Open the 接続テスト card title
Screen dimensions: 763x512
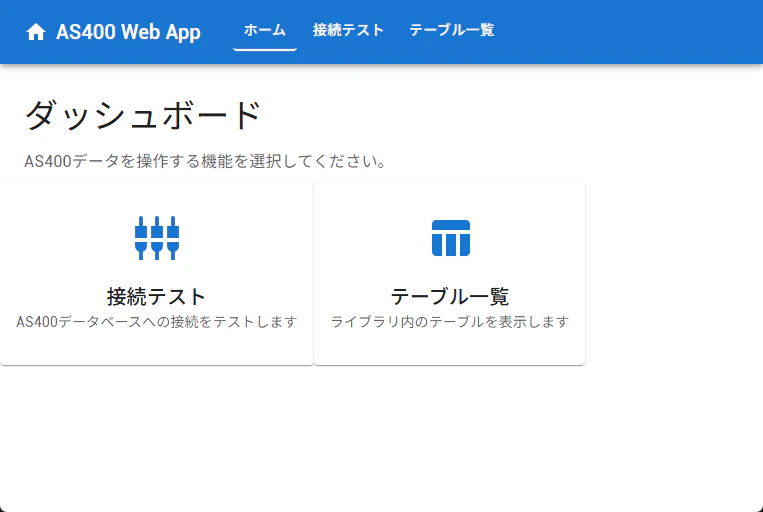157,296
